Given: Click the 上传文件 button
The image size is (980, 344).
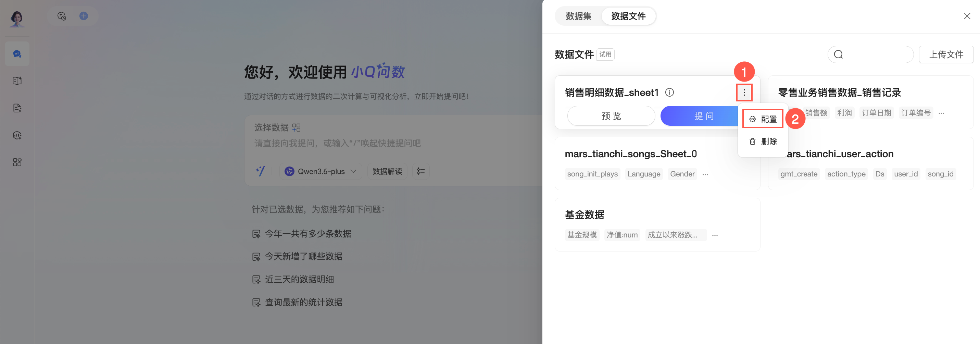Looking at the screenshot, I should point(946,54).
